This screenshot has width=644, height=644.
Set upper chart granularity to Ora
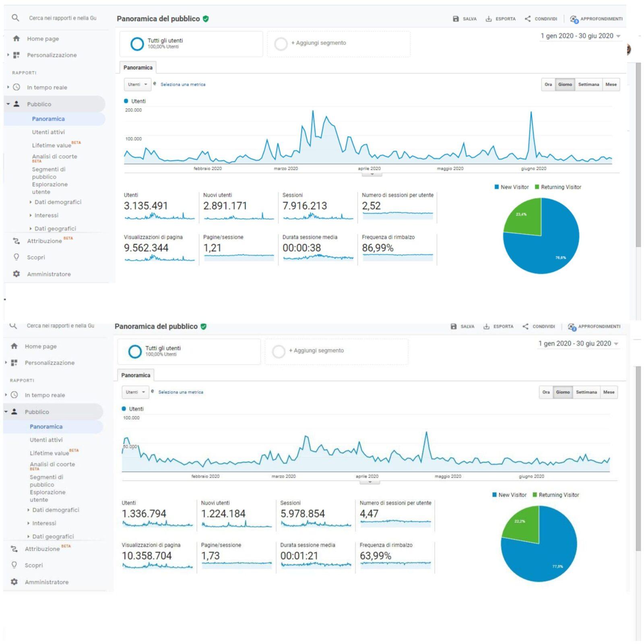[548, 85]
